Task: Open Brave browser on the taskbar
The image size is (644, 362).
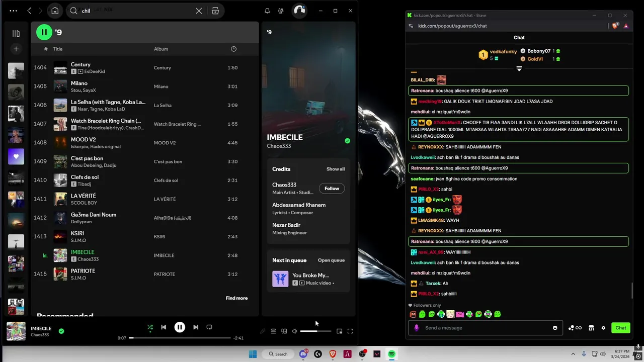Action: click(x=333, y=354)
